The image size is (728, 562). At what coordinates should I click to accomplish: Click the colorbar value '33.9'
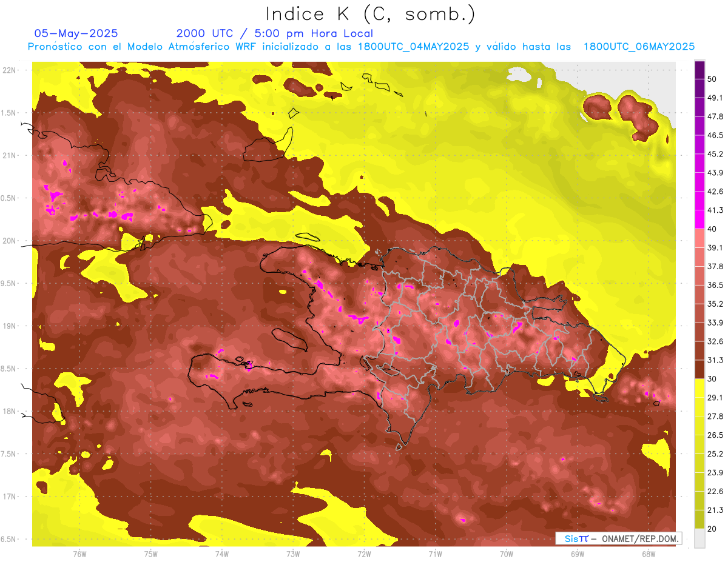pos(715,323)
